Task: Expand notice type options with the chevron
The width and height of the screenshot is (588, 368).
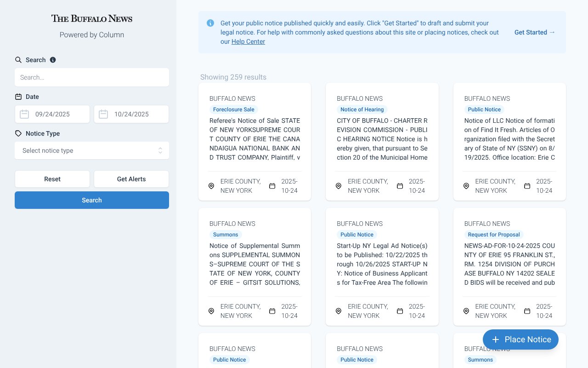Action: [160, 150]
